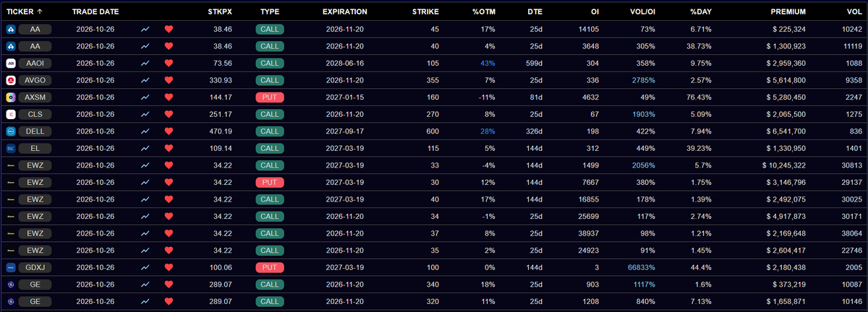
Task: Click the CLS ticker button
Action: 35,114
